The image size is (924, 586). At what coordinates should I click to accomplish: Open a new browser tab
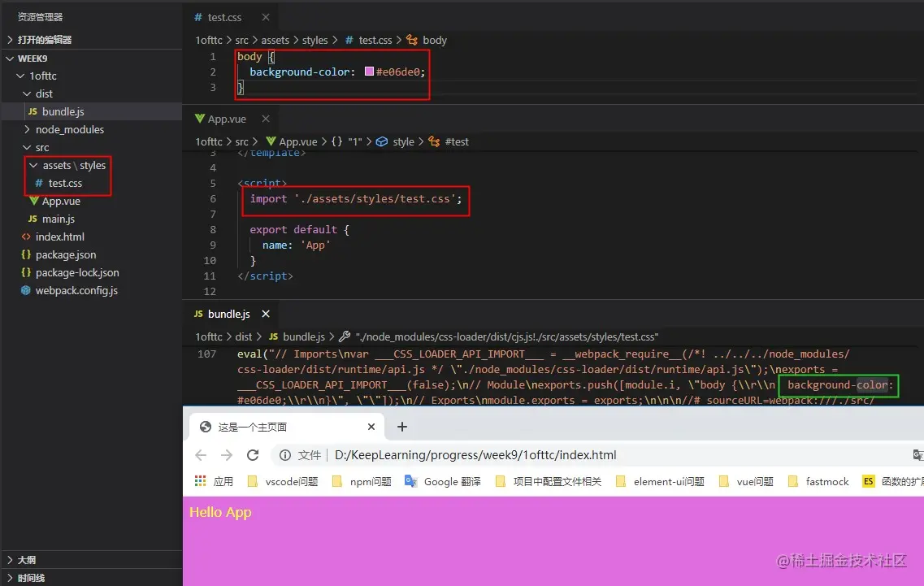pyautogui.click(x=402, y=427)
